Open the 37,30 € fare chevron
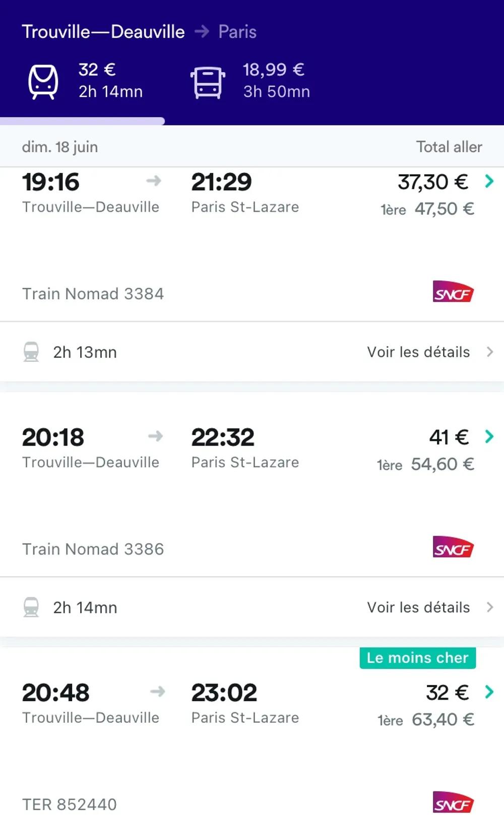 [489, 181]
